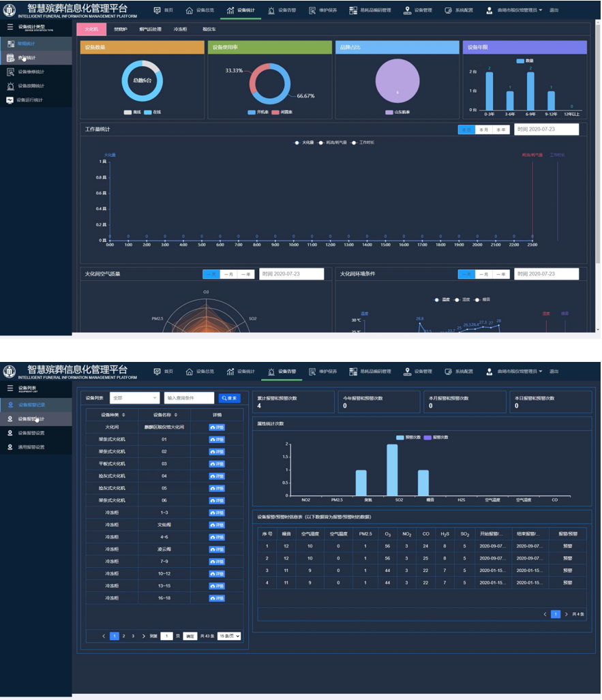The image size is (602, 700).
Task: Open the 15条/页 page size dropdown
Action: point(230,636)
